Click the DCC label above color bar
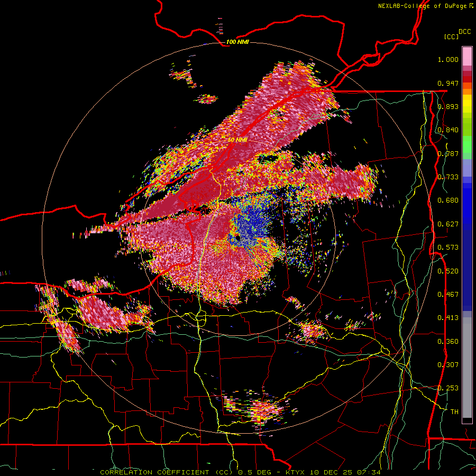The image size is (476, 476). 464,32
